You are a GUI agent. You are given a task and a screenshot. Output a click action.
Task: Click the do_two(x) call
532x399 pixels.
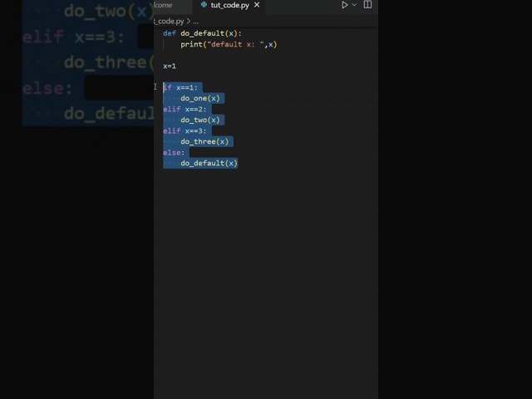tap(199, 120)
